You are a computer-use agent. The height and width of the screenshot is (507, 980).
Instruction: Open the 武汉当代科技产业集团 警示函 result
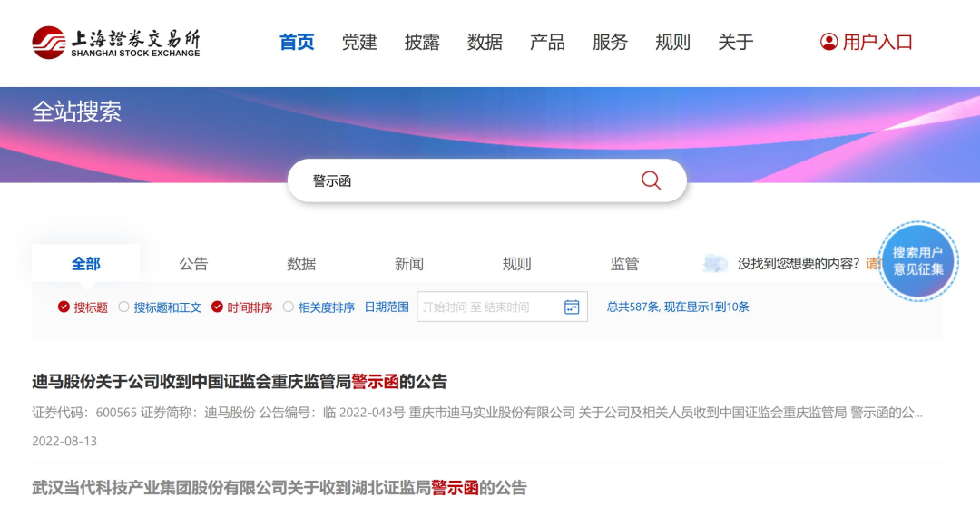tap(279, 488)
